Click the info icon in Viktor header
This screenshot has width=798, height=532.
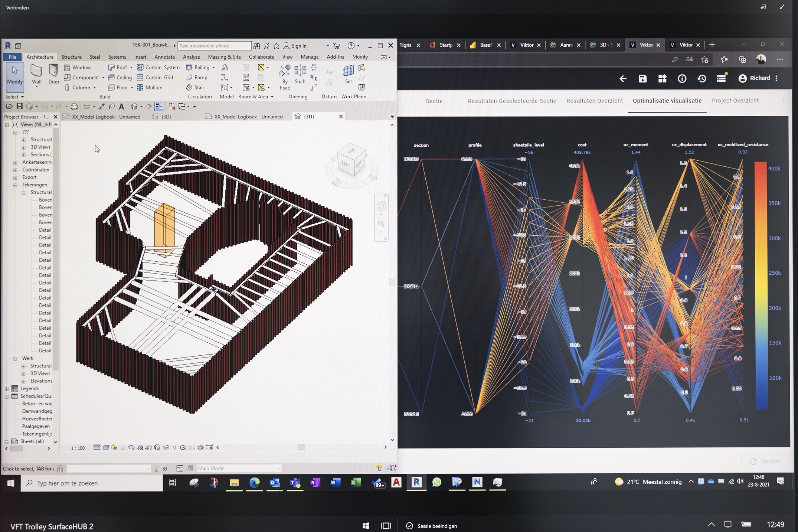(x=682, y=78)
